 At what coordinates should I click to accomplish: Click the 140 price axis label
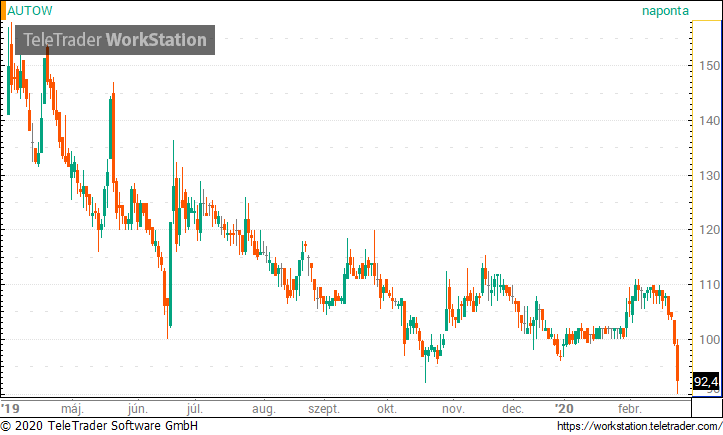click(709, 120)
